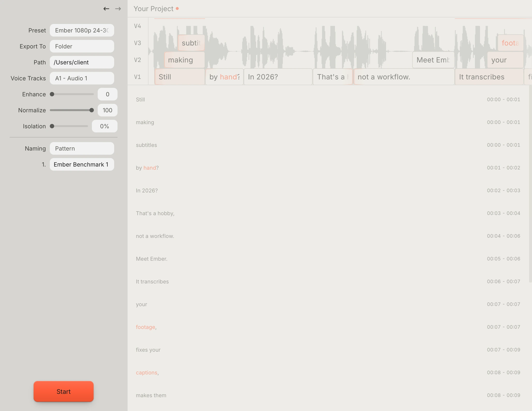Select the 'Meet Emb' clip on V2

[433, 60]
